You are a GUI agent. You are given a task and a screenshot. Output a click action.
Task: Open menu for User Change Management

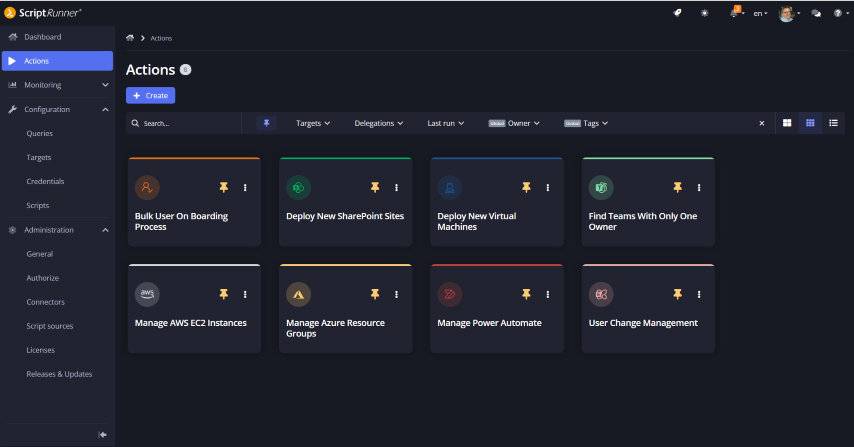point(699,294)
